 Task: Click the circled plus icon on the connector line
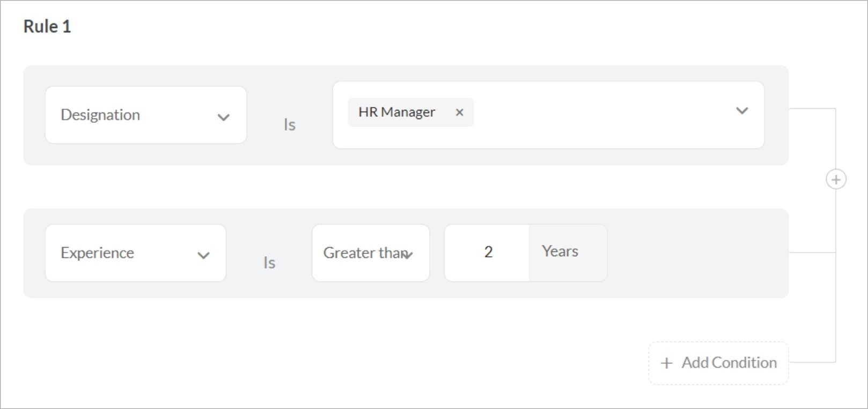[x=836, y=180]
